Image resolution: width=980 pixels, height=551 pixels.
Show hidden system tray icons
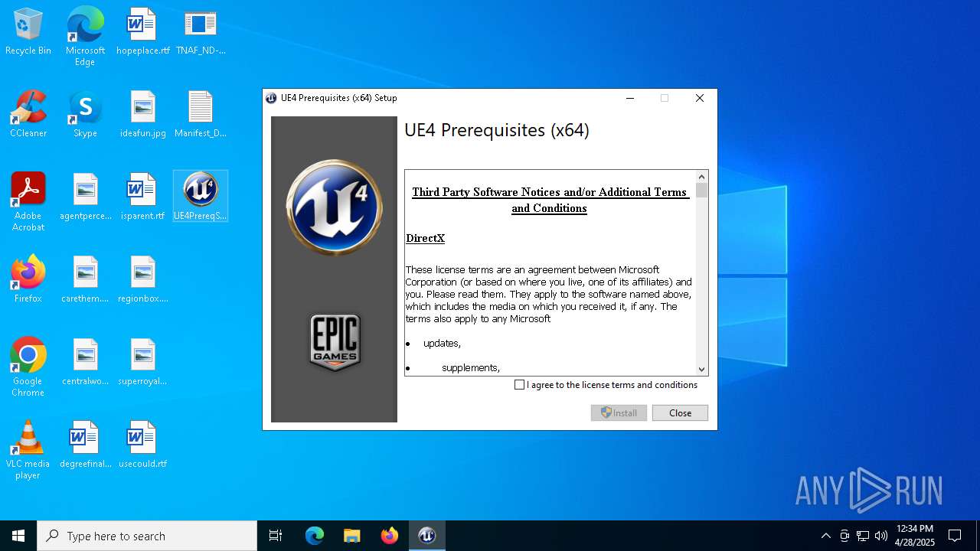point(825,536)
